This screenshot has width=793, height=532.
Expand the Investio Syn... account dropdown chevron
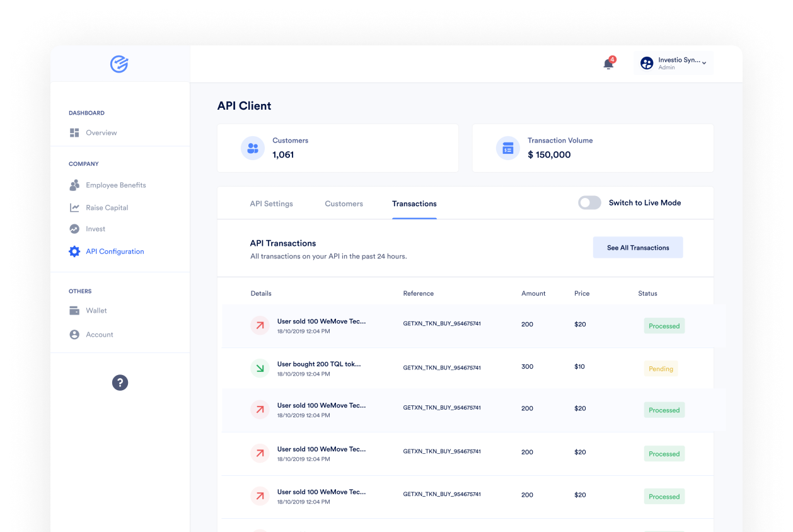704,63
